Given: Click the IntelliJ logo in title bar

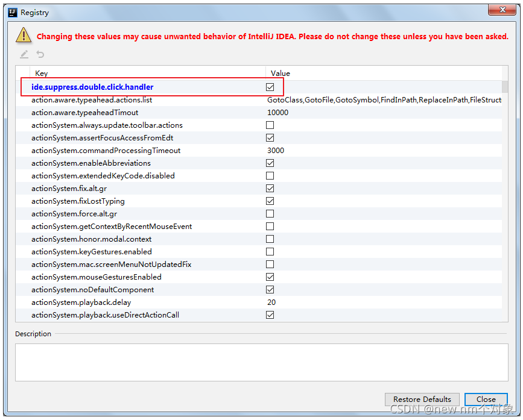Looking at the screenshot, I should (13, 13).
